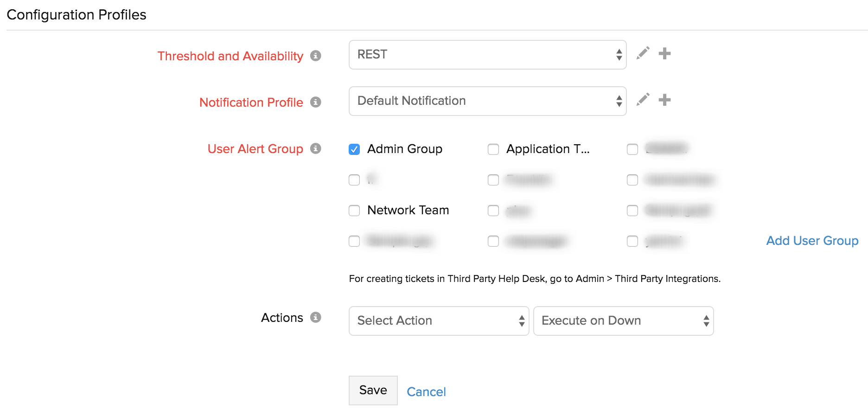Click the Threshold and Availability label

click(x=230, y=56)
